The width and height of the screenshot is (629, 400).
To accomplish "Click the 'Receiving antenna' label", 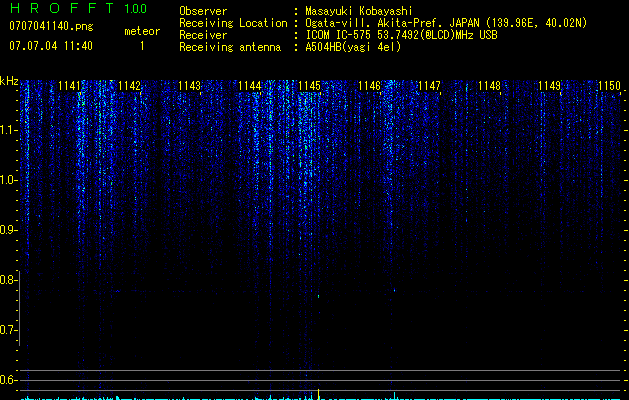I will (x=230, y=47).
